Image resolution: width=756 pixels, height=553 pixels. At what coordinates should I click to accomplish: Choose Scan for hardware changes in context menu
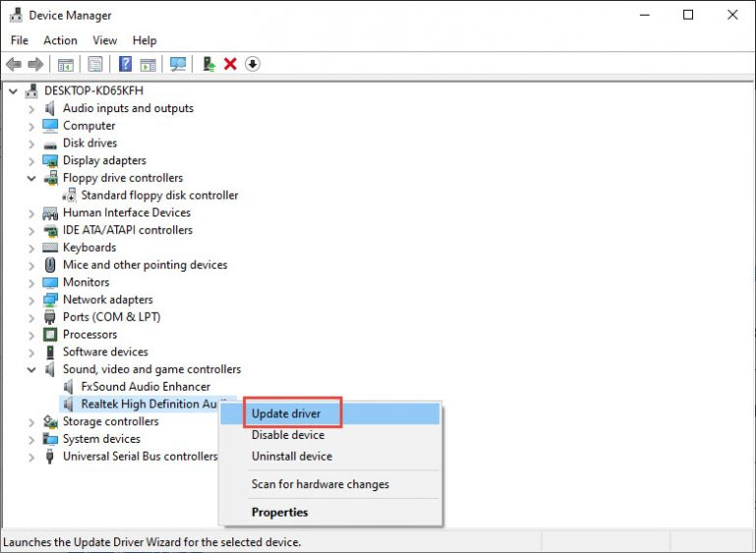[330, 484]
